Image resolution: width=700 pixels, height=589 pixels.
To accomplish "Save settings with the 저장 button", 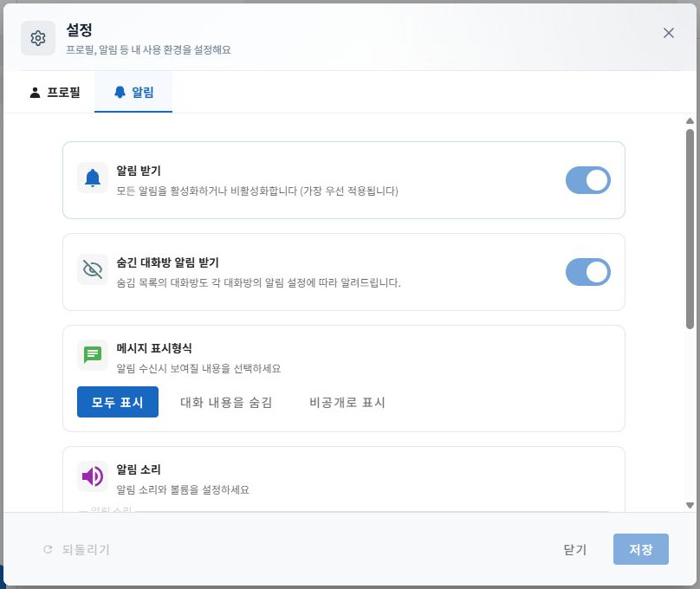I will pyautogui.click(x=640, y=549).
